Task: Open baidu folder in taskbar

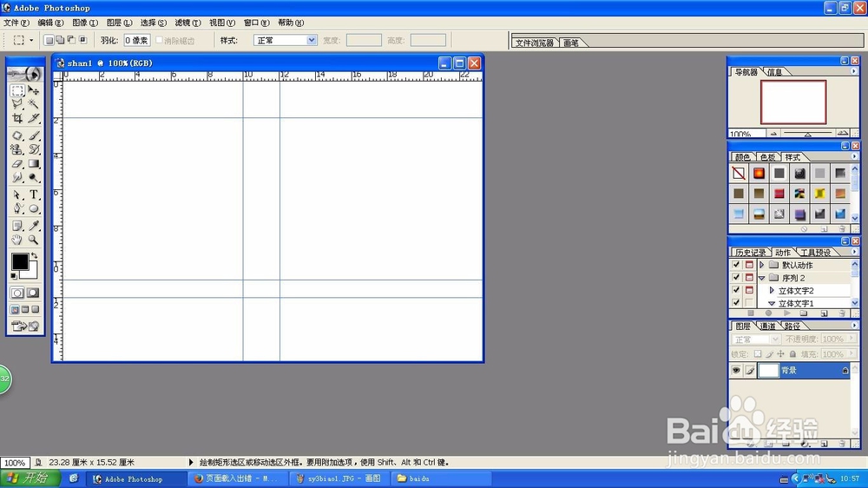Action: point(441,478)
